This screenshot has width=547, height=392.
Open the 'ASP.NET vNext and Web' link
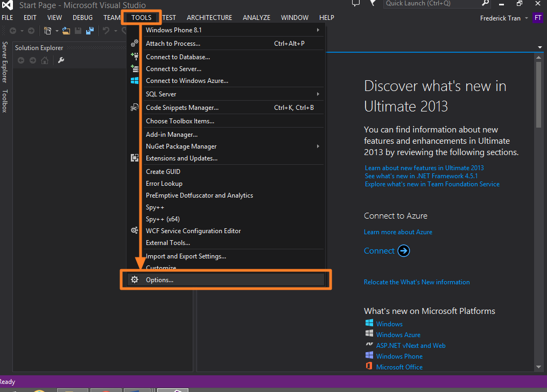click(411, 346)
